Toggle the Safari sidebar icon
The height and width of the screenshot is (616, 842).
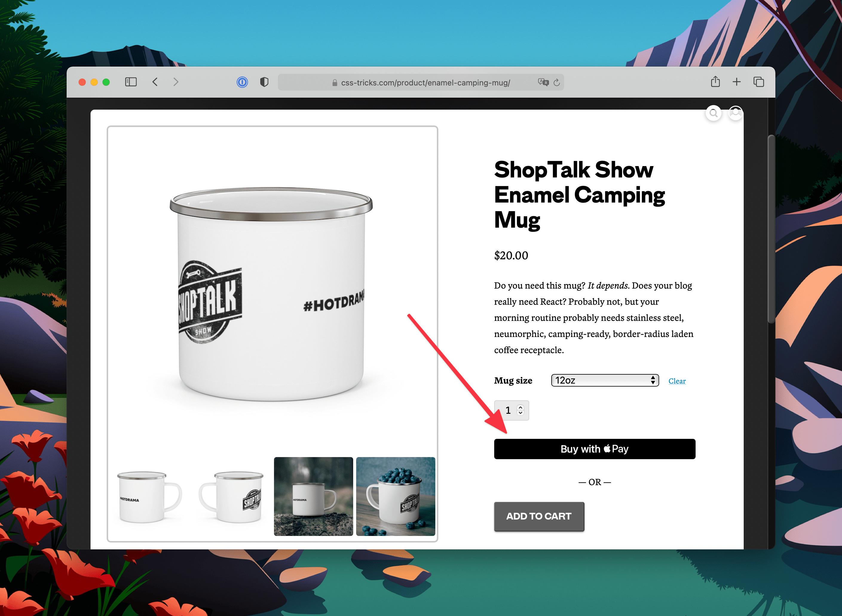click(131, 82)
